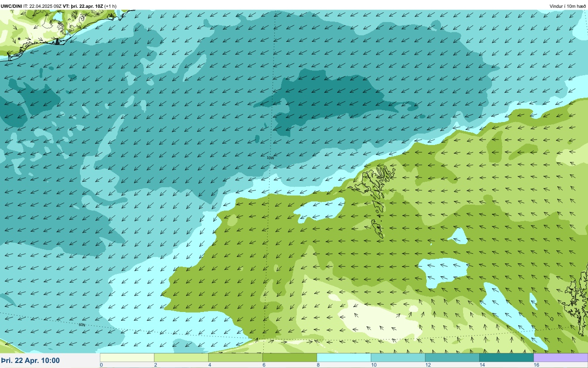588x368 pixels.
Task: Click the legend value '10'
Action: (x=373, y=365)
